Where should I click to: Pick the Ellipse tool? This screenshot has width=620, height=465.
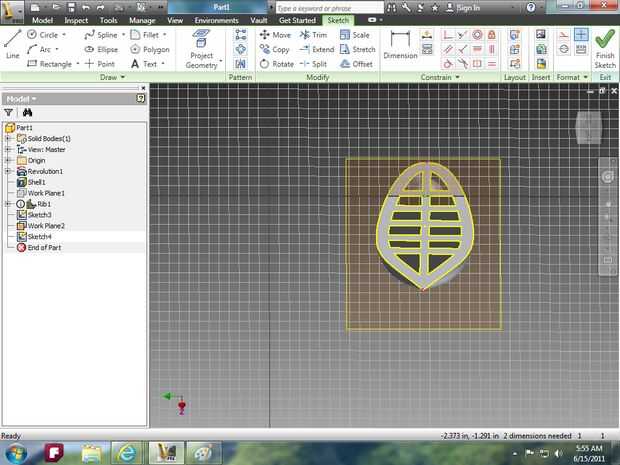(x=101, y=49)
